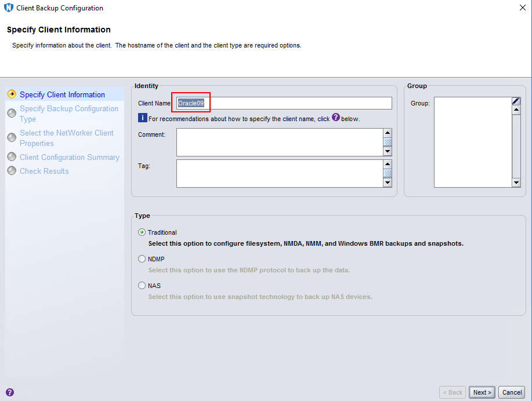
Task: Close the Client Backup Configuration window
Action: (522, 8)
